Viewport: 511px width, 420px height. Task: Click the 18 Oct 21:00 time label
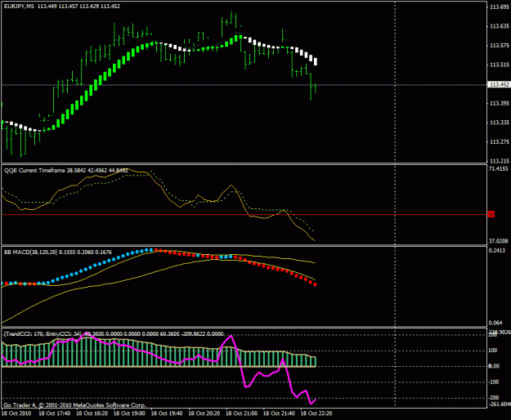[x=241, y=413]
